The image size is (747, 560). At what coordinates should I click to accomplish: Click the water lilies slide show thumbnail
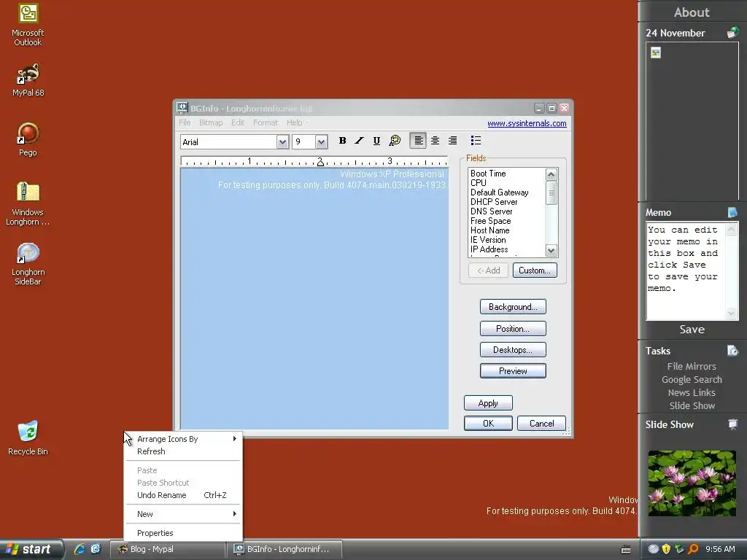(x=692, y=483)
